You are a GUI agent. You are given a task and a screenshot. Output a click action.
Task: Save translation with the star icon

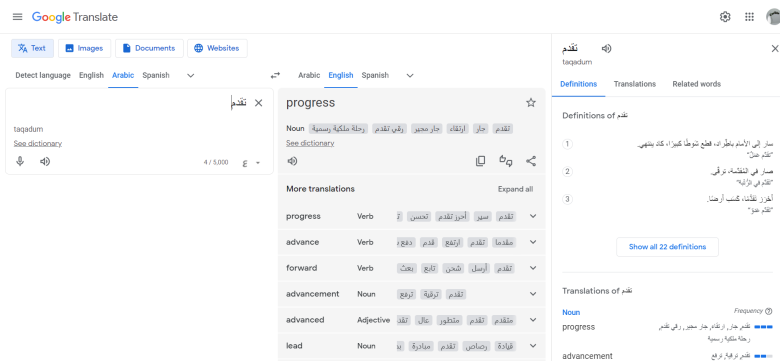[x=531, y=103]
